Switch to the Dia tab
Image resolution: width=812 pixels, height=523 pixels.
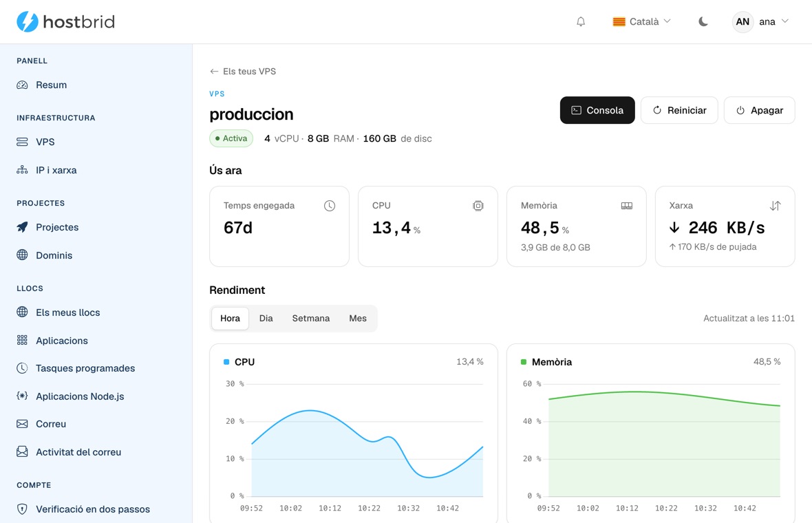(x=266, y=319)
